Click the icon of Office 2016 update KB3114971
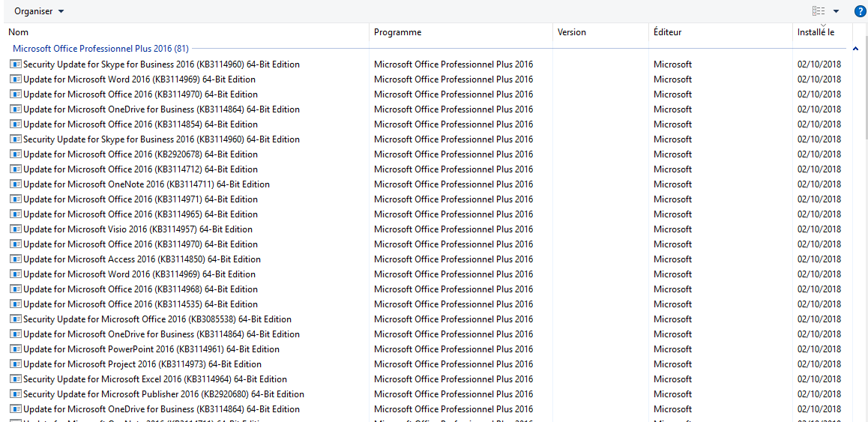 tap(16, 199)
